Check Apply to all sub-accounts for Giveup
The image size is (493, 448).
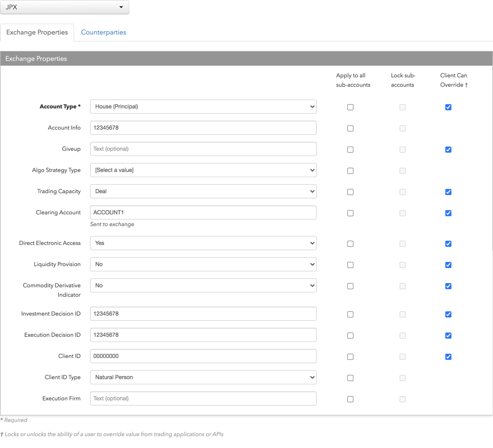pyautogui.click(x=350, y=149)
